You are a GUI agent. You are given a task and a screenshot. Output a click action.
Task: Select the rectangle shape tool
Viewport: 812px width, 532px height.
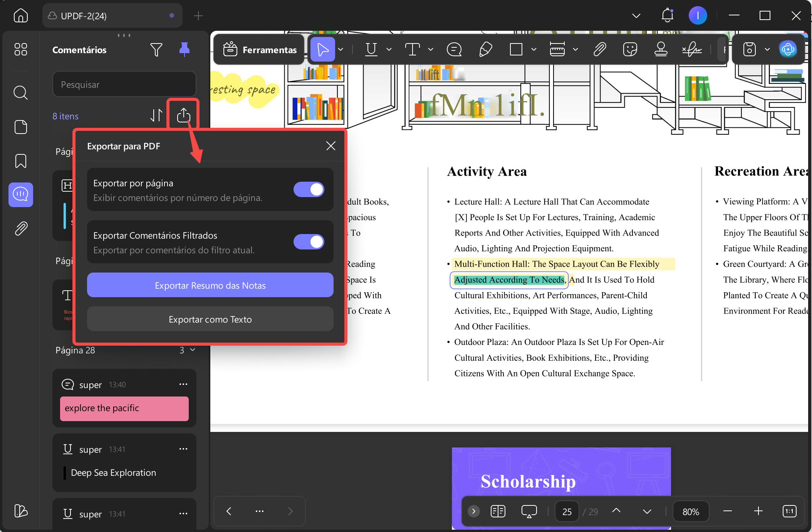pyautogui.click(x=516, y=49)
